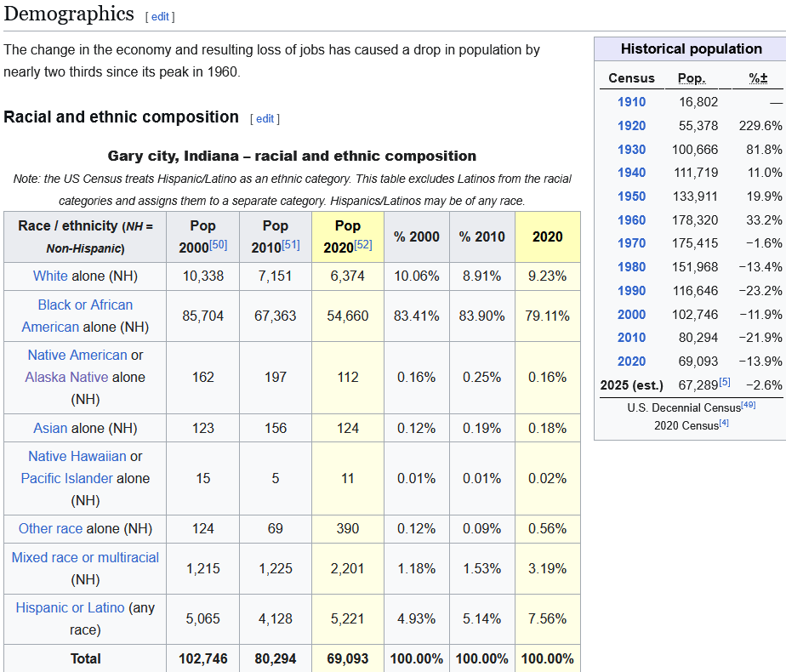
Task: Go to the 1990 census link
Action: coord(631,291)
